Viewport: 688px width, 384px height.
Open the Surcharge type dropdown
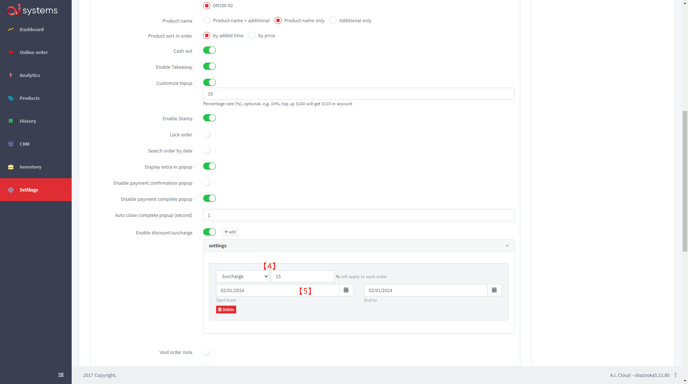243,276
